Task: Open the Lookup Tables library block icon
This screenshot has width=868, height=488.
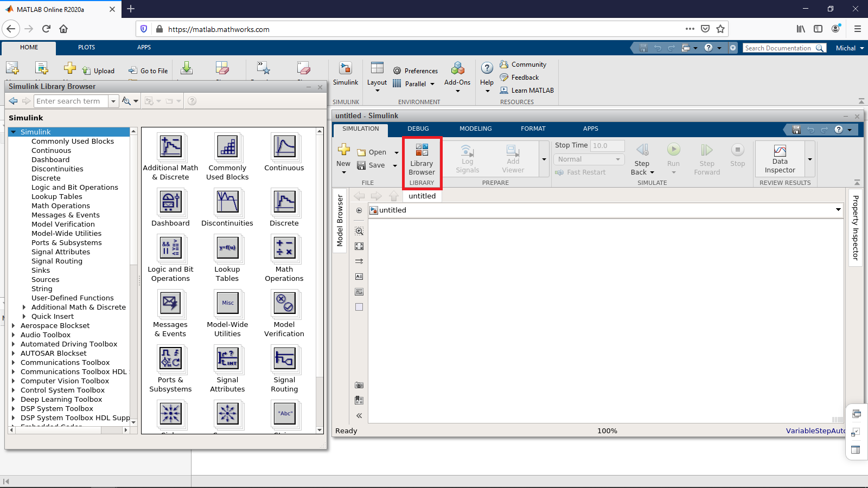Action: 227,248
